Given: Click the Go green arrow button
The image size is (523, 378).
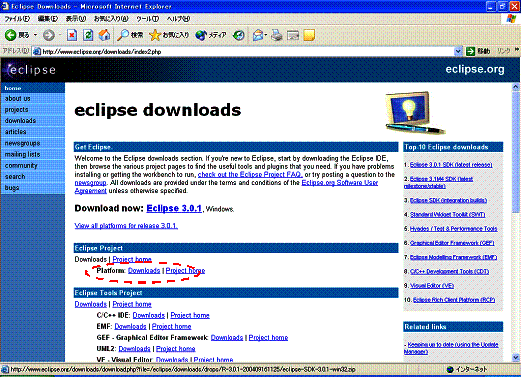Looking at the screenshot, I should (x=470, y=51).
